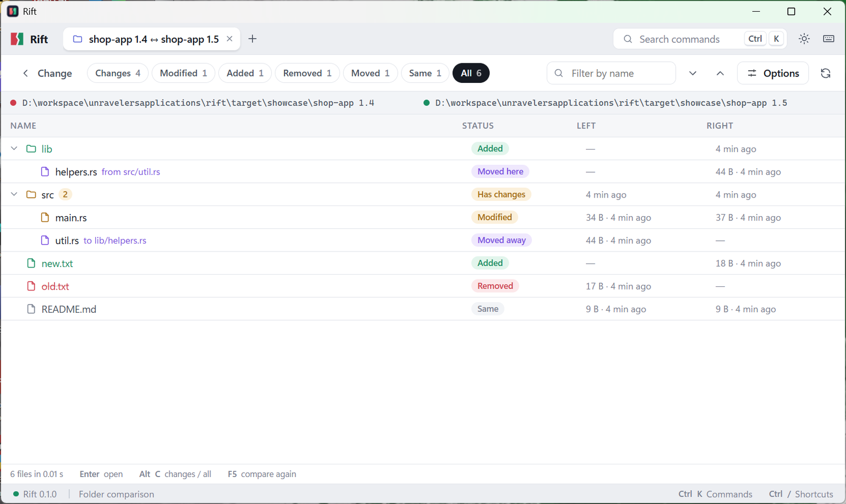
Task: Click the NAME column header
Action: click(23, 126)
